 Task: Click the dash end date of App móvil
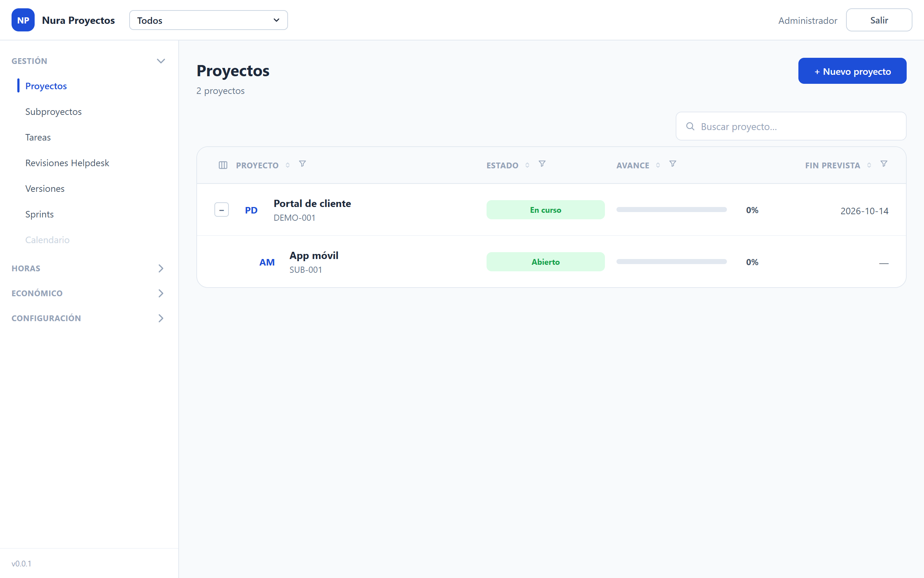pyautogui.click(x=884, y=263)
